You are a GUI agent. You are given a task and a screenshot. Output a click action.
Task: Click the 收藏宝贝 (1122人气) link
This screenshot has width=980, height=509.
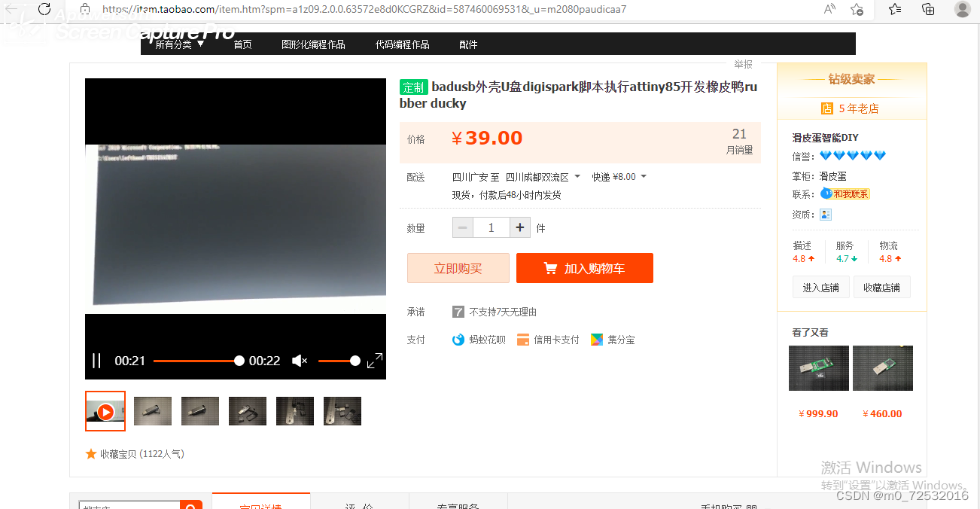[x=142, y=454]
